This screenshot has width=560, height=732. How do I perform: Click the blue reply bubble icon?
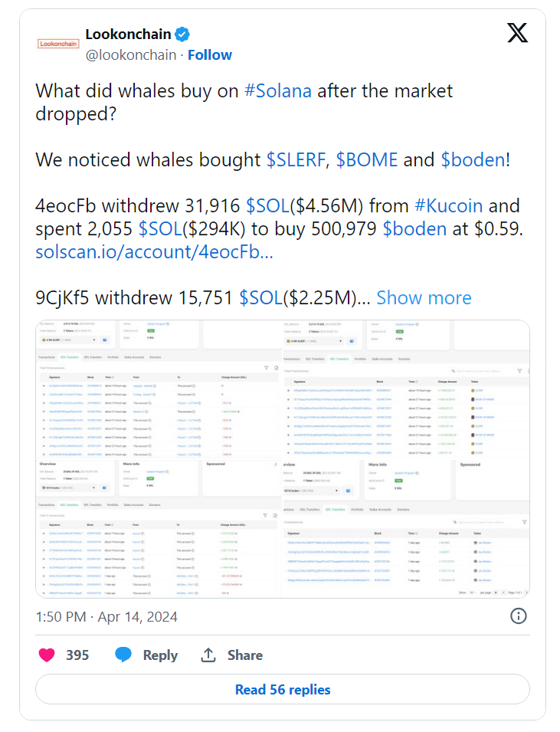(x=123, y=655)
